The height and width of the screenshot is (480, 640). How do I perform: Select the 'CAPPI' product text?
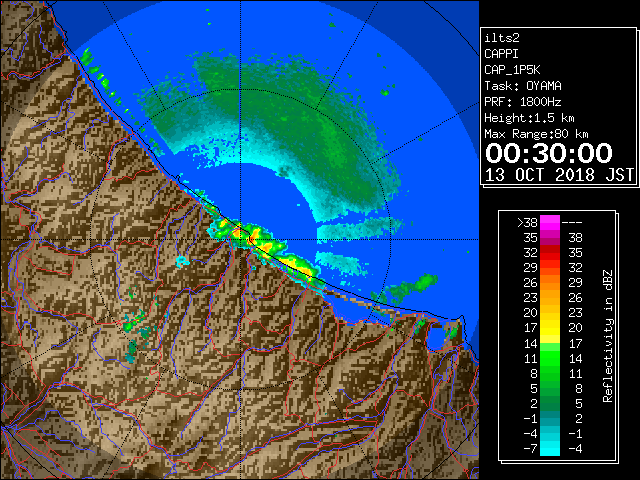(x=501, y=54)
